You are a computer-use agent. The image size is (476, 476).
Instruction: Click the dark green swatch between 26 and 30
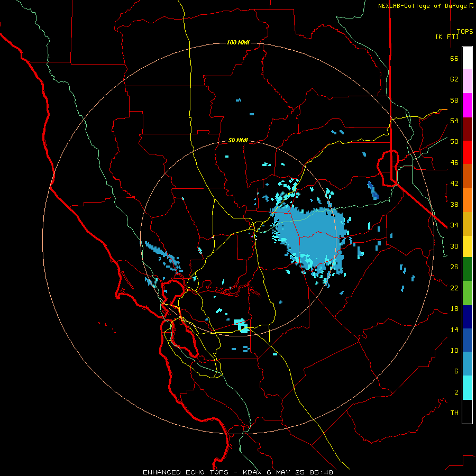click(x=467, y=269)
